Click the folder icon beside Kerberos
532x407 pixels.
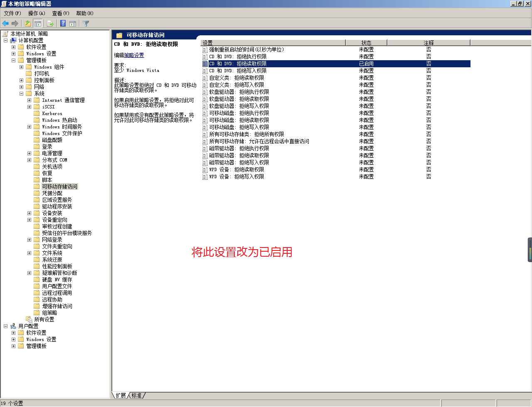tap(37, 113)
